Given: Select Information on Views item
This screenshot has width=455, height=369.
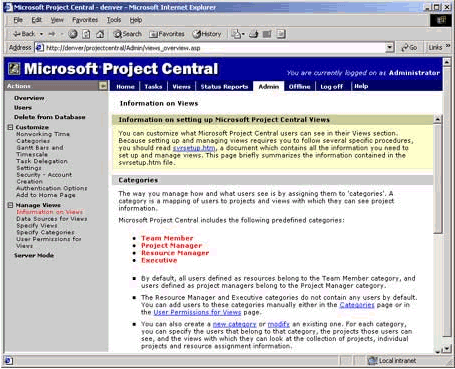Looking at the screenshot, I should (49, 212).
